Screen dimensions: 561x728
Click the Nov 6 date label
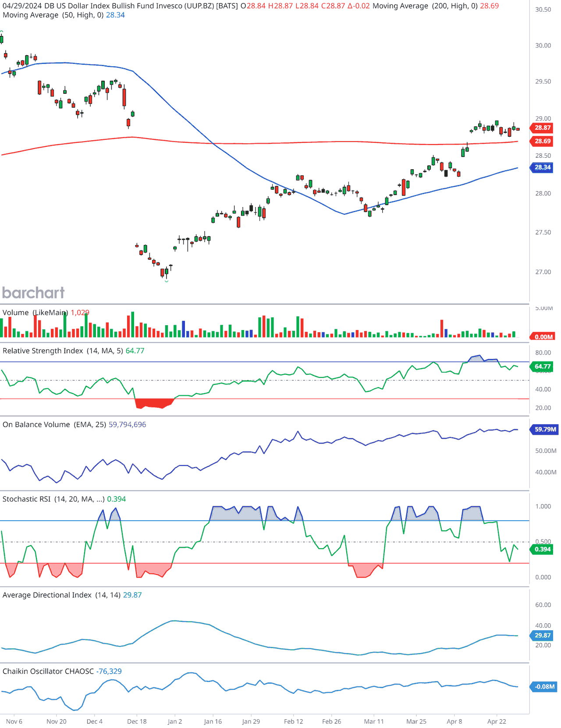(14, 721)
